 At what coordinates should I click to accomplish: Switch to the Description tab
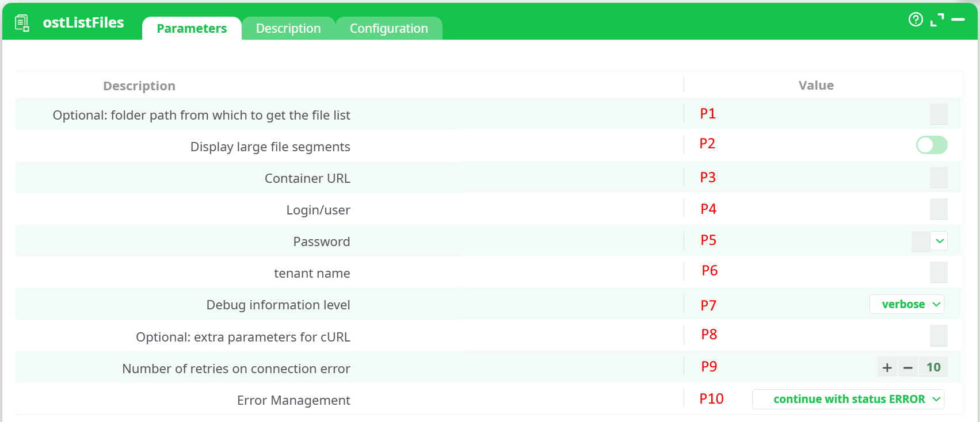[288, 28]
